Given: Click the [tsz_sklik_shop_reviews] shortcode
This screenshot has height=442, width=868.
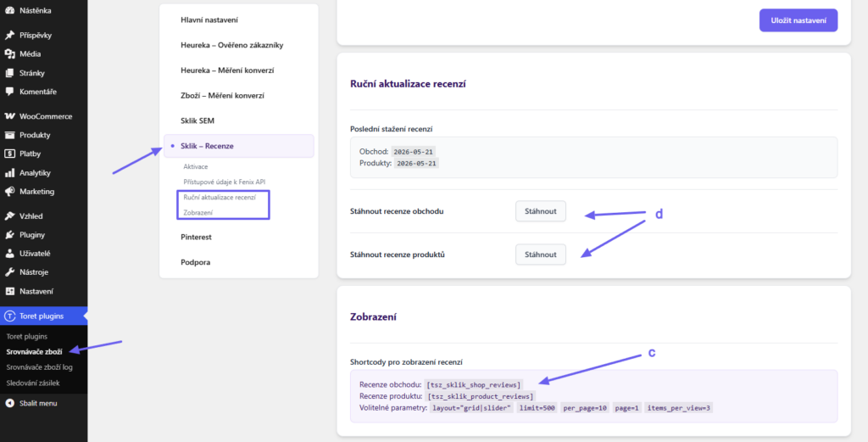Looking at the screenshot, I should coord(473,384).
